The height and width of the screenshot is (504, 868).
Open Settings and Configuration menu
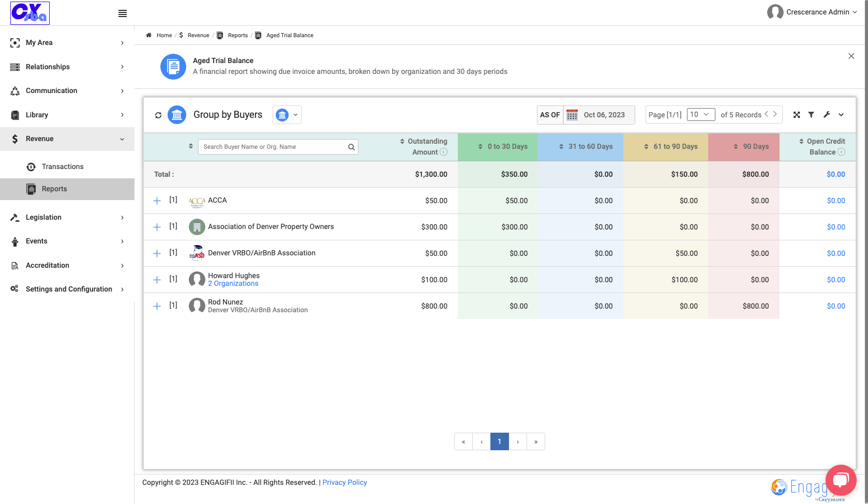coord(67,289)
